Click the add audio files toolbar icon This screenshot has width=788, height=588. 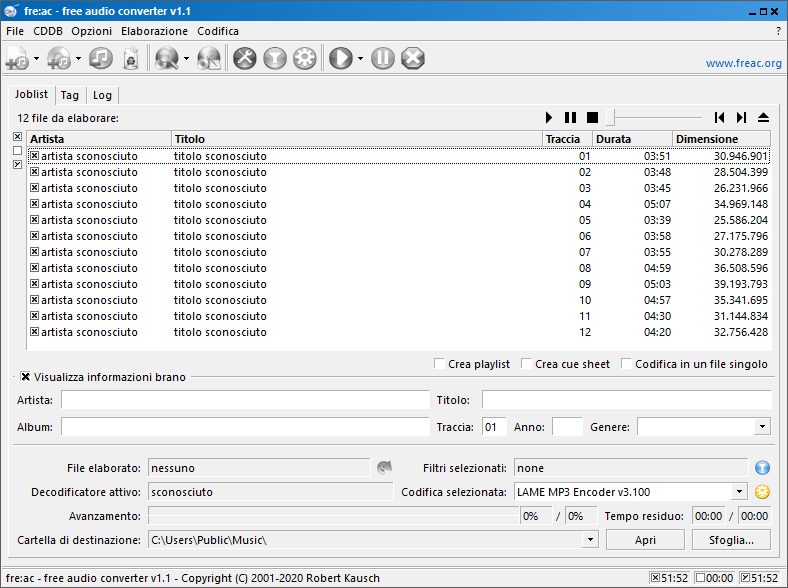[17, 59]
